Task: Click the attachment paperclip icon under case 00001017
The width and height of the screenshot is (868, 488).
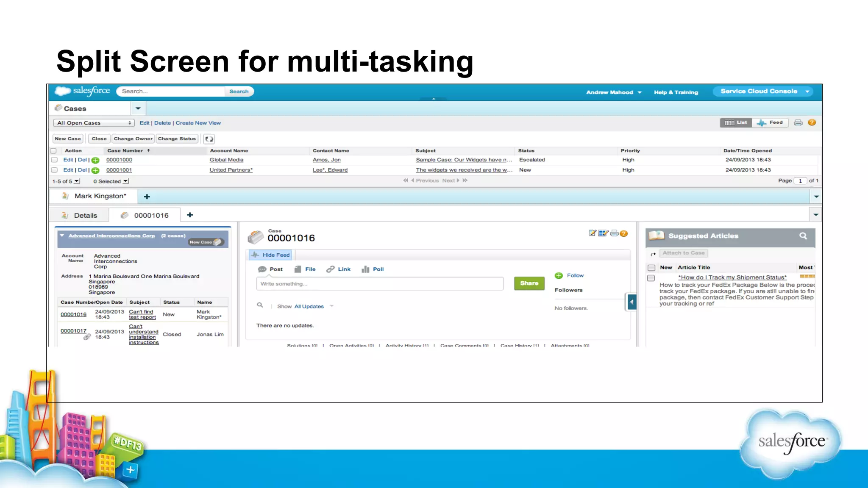Action: coord(87,337)
